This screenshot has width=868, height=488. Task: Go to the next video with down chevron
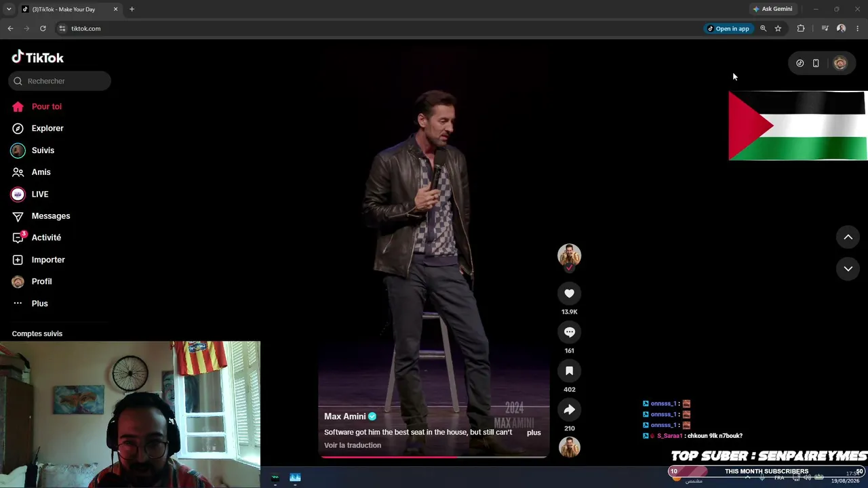pyautogui.click(x=848, y=269)
